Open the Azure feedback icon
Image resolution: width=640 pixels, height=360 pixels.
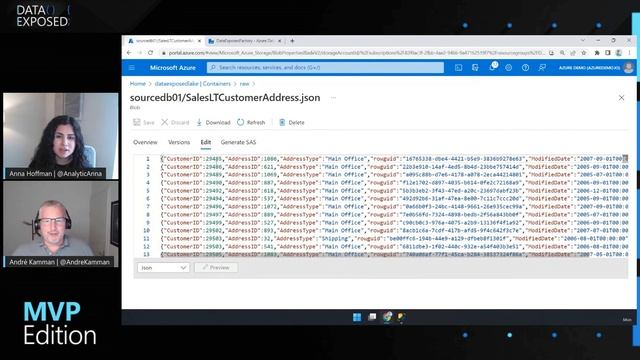tap(542, 68)
